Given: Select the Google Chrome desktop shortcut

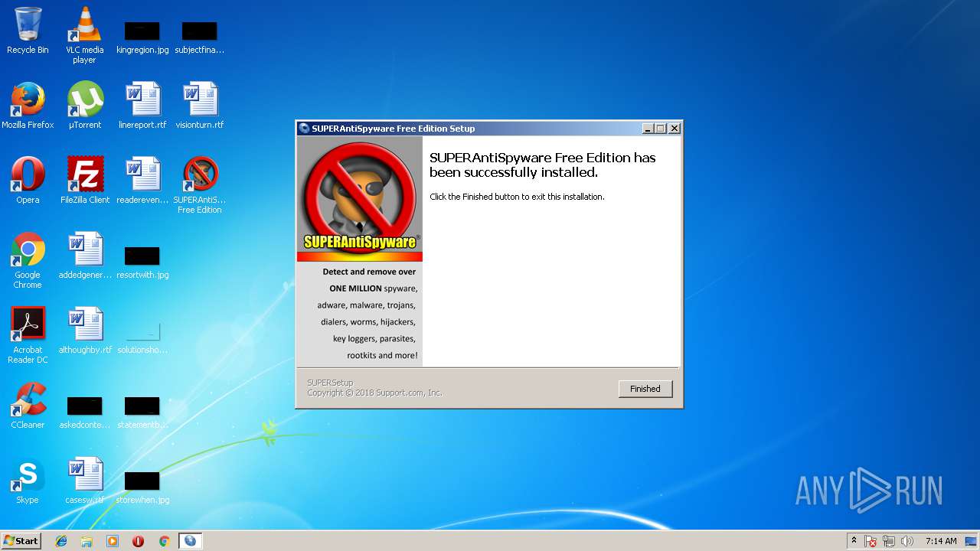Looking at the screenshot, I should click(x=28, y=260).
